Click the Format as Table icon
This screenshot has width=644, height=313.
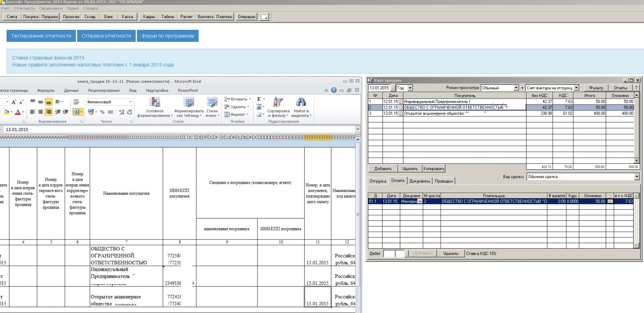pyautogui.click(x=189, y=102)
